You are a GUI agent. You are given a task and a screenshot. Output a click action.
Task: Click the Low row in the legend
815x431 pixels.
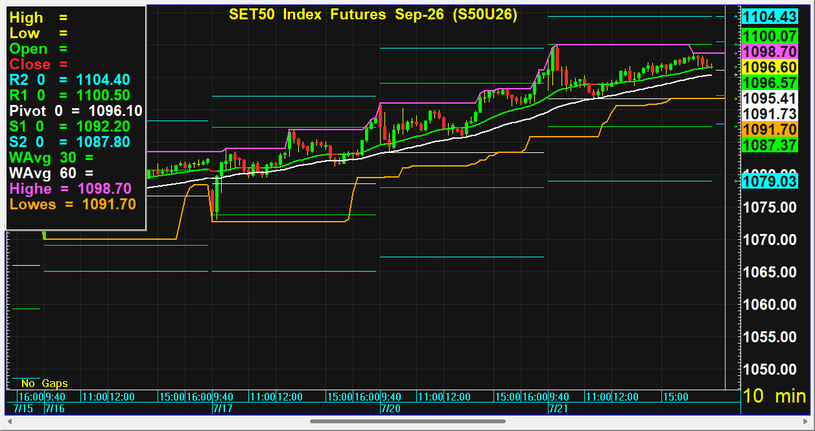(39, 33)
